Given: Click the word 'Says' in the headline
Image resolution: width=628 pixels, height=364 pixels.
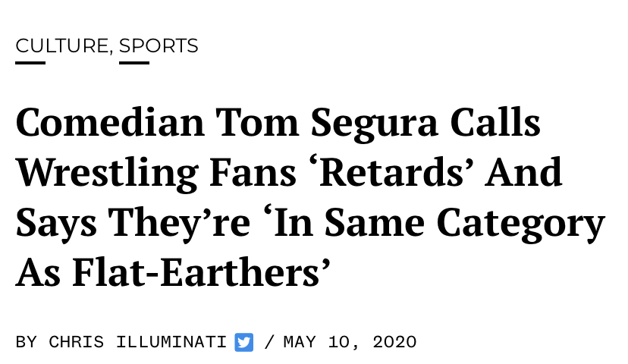Looking at the screenshot, I should 56,224.
